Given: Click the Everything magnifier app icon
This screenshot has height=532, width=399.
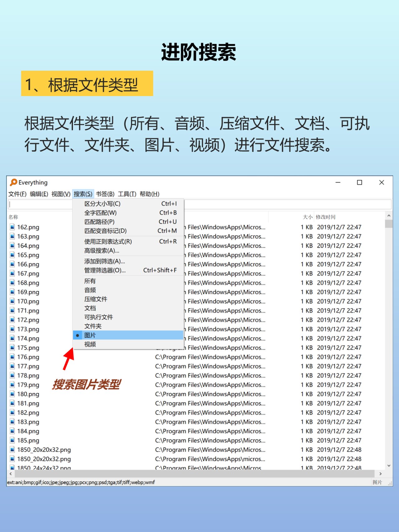Looking at the screenshot, I should tap(13, 182).
